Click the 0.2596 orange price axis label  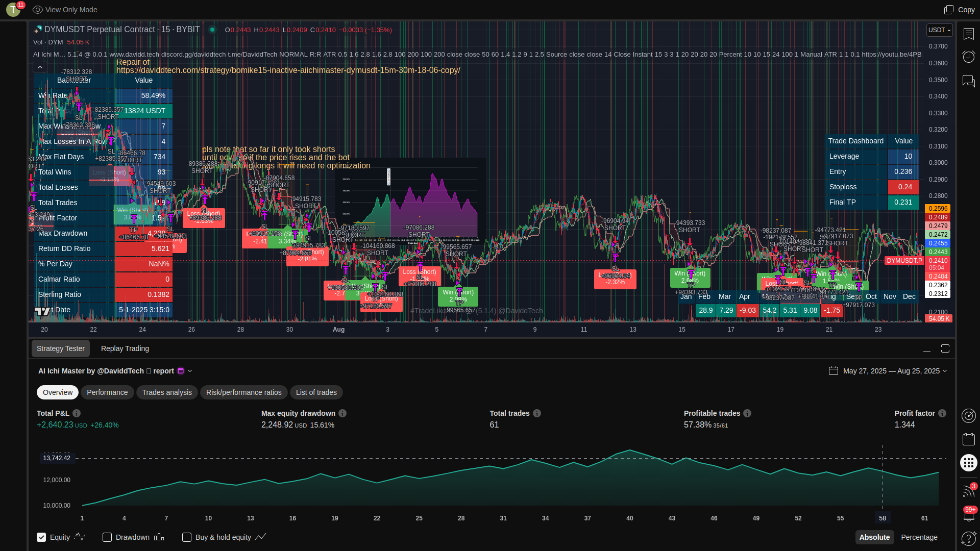[x=938, y=209]
